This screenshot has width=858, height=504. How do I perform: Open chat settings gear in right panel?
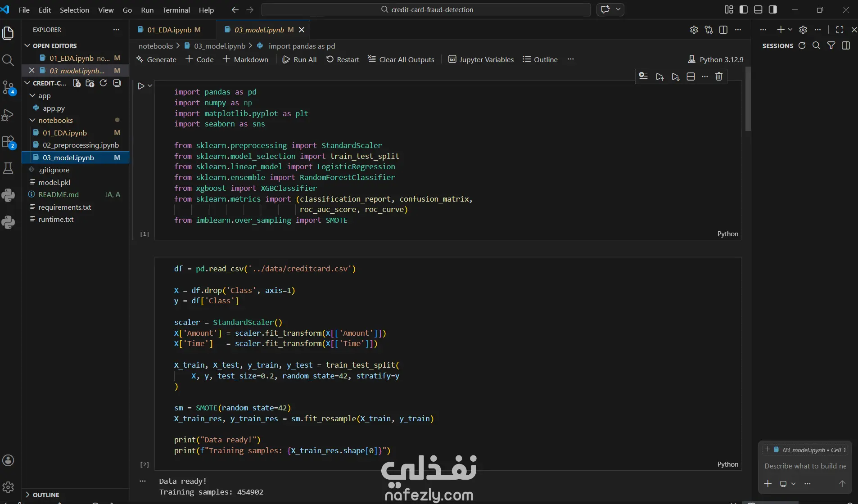tap(803, 30)
